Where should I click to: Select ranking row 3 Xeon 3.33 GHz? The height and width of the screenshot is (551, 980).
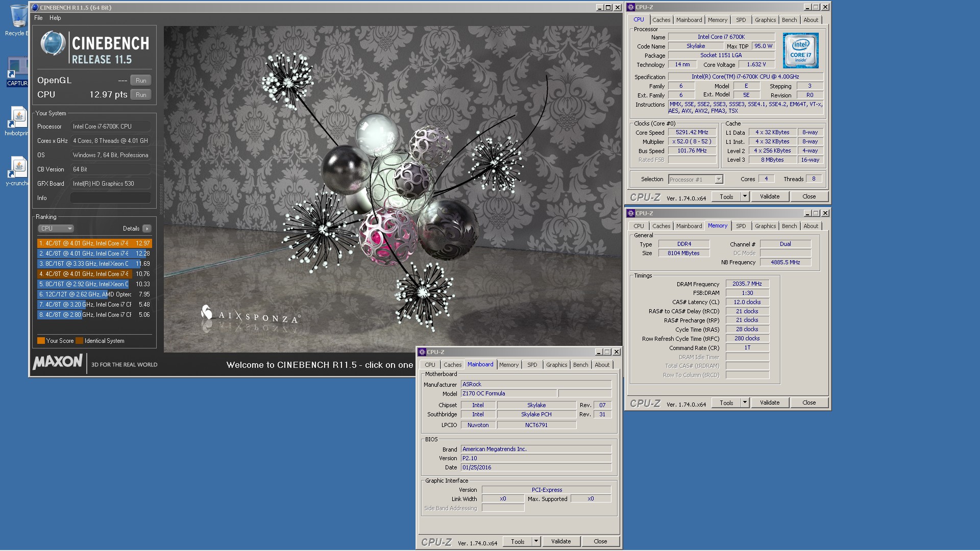(x=94, y=264)
